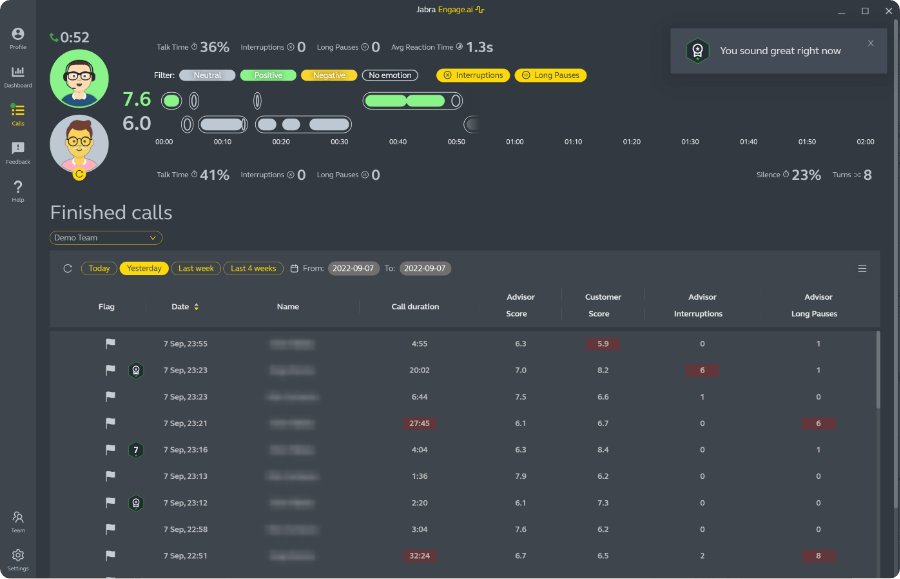Dismiss the 'You sound great' notification
900x579 pixels.
point(870,43)
